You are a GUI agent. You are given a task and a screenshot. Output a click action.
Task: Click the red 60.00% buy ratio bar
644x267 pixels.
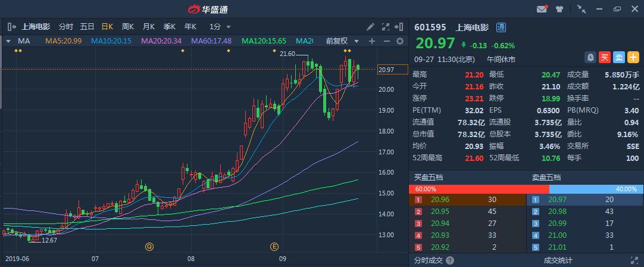[479, 190]
